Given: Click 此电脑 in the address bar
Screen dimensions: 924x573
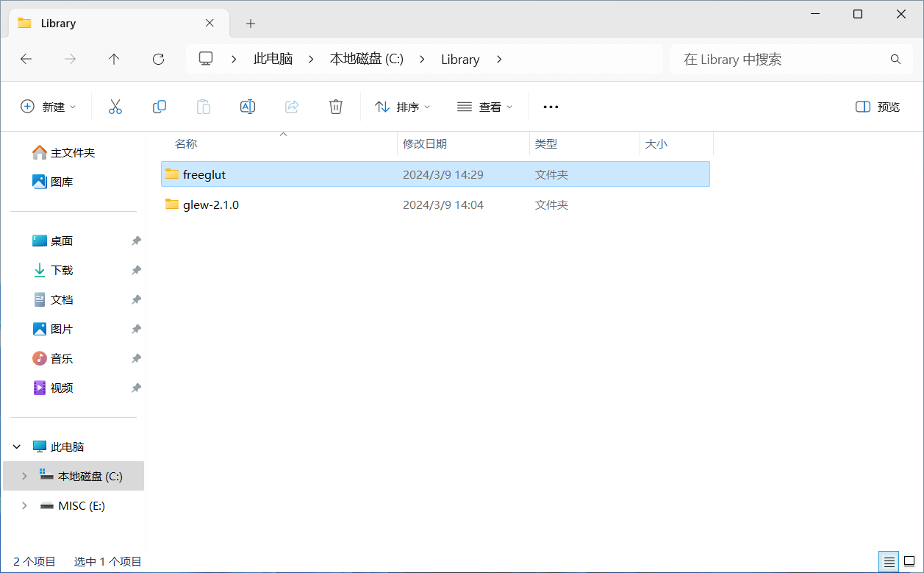Looking at the screenshot, I should coord(273,60).
